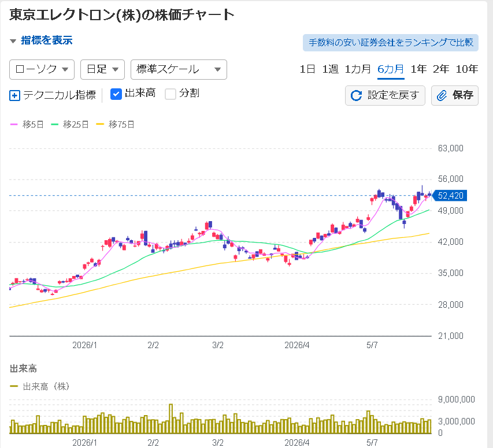Click the 2026/4 date label under volume chart

297,443
